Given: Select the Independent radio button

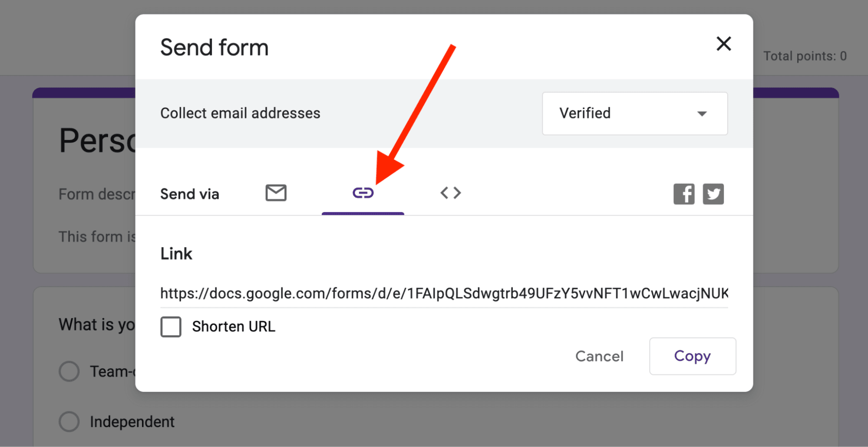Looking at the screenshot, I should click(x=69, y=421).
